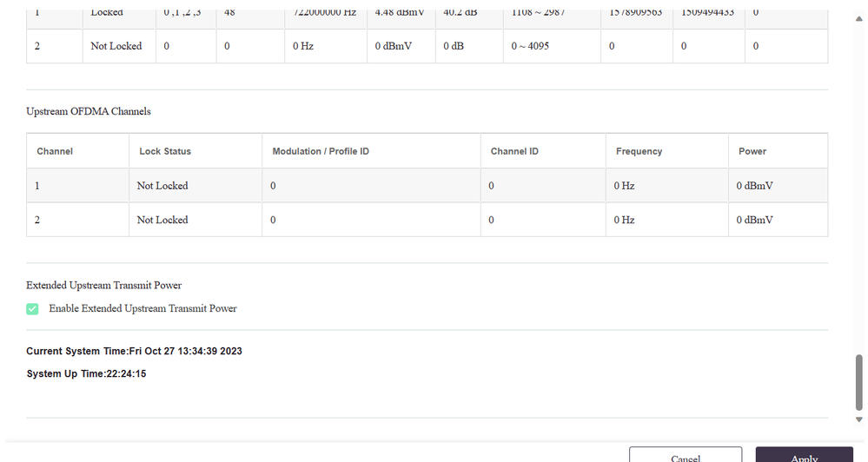Click the Lock Status column header
Screen dimensions: 868x462
(x=165, y=151)
